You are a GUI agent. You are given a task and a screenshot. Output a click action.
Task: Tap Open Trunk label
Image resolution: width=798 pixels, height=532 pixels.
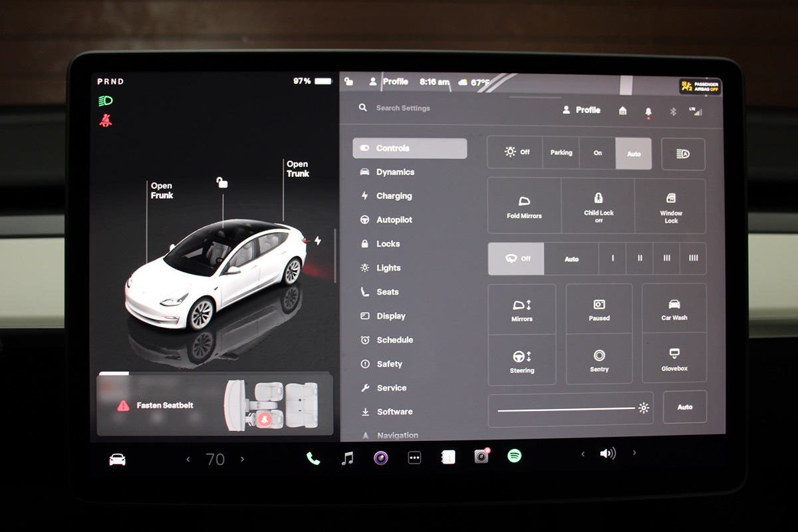pyautogui.click(x=297, y=169)
